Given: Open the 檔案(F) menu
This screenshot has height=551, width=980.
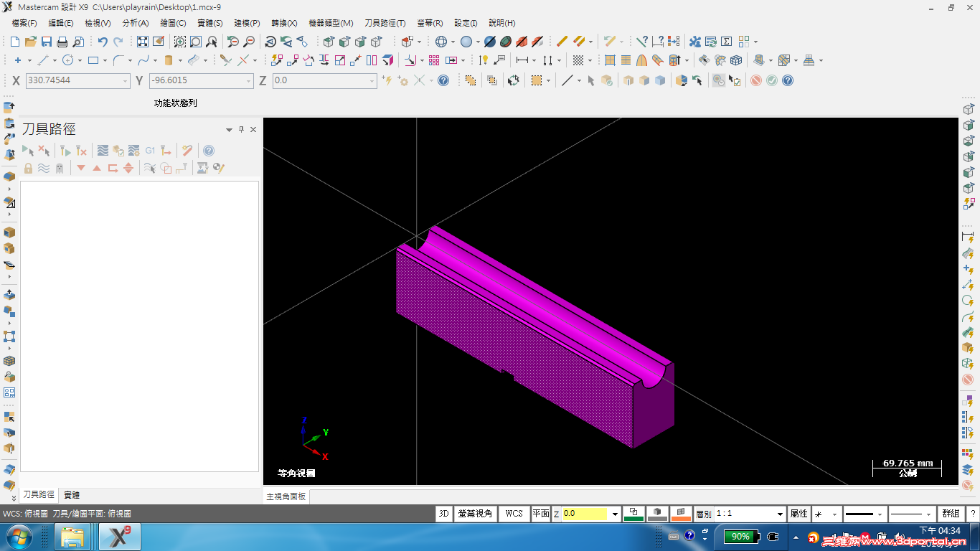Looking at the screenshot, I should [24, 23].
